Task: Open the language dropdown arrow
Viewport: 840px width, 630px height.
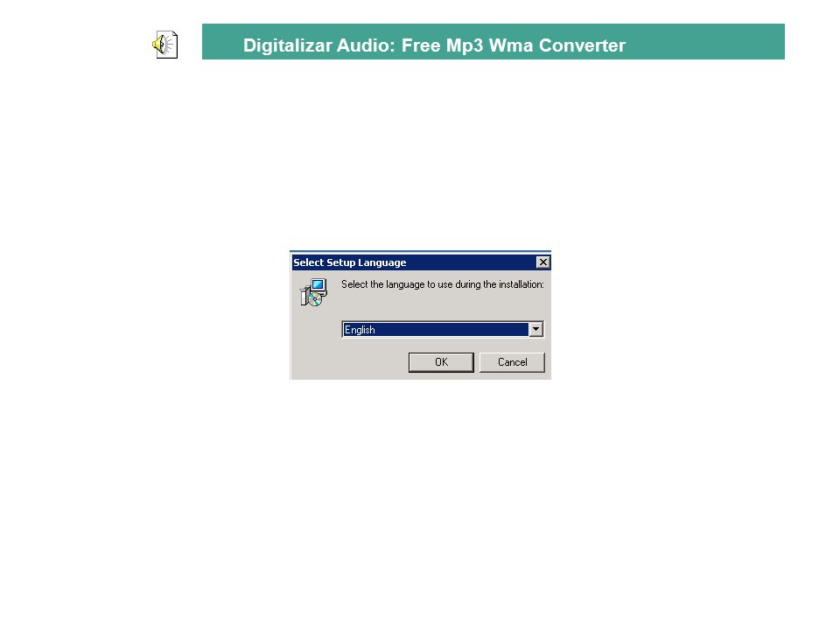Action: tap(535, 330)
